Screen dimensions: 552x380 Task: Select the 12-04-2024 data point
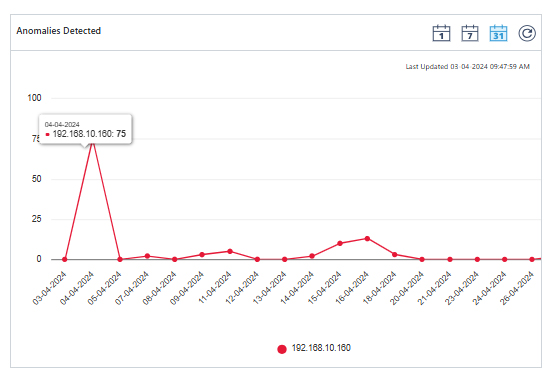[257, 260]
